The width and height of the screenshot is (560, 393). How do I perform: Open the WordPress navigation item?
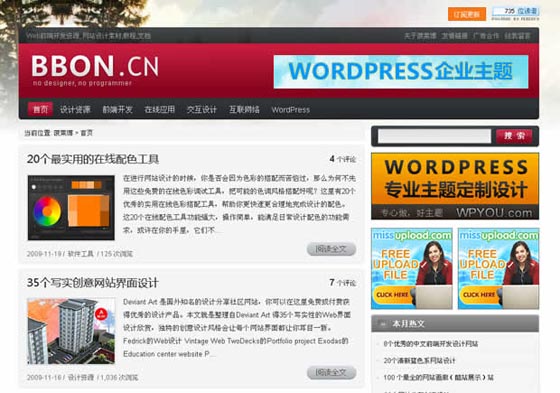click(x=290, y=110)
